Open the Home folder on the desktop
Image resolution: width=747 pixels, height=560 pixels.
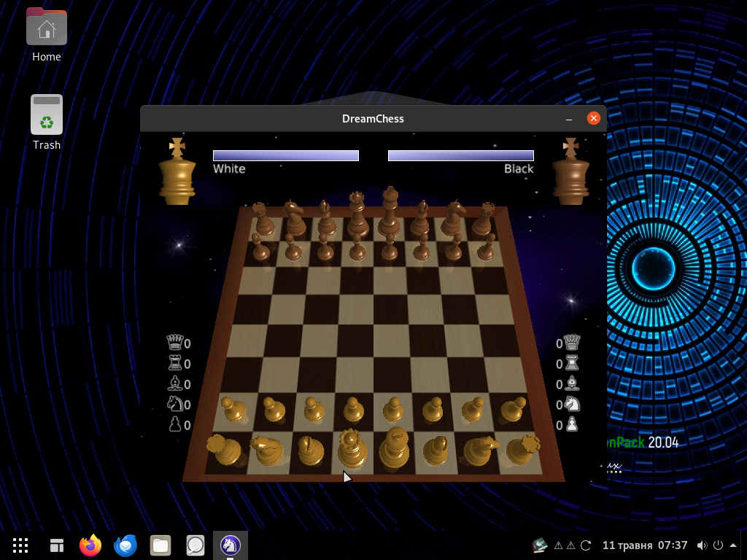tap(47, 35)
